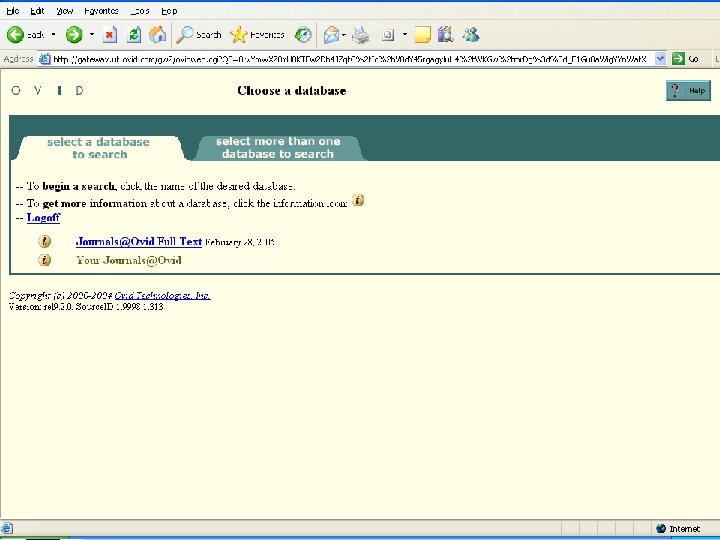
Task: Click the page icon in the address bar
Action: click(x=45, y=59)
